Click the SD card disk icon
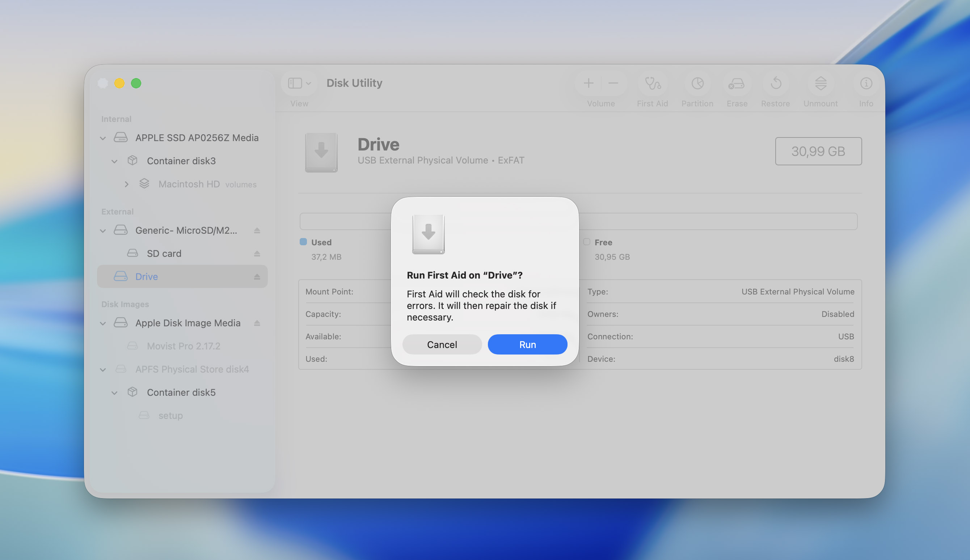This screenshot has height=560, width=970. 132,253
